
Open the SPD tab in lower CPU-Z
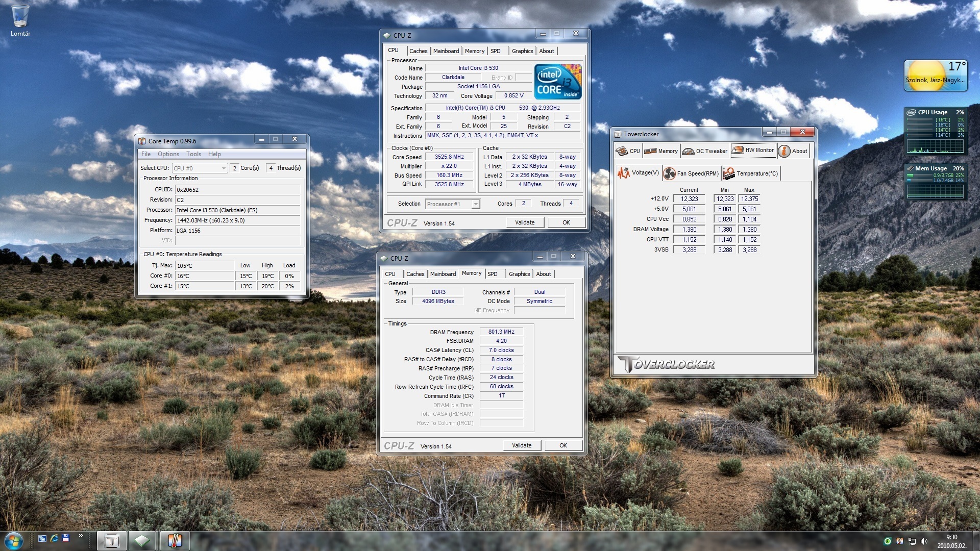(492, 274)
